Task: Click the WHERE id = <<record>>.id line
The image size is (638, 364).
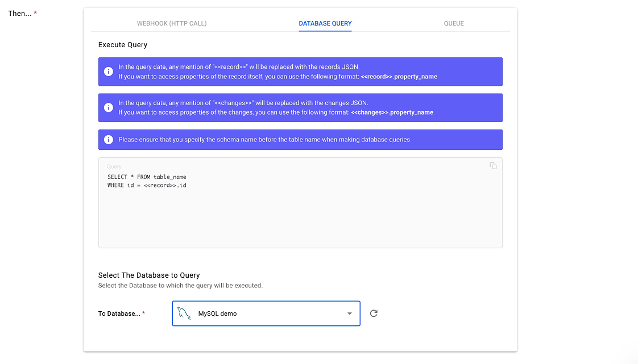Action: coord(147,185)
